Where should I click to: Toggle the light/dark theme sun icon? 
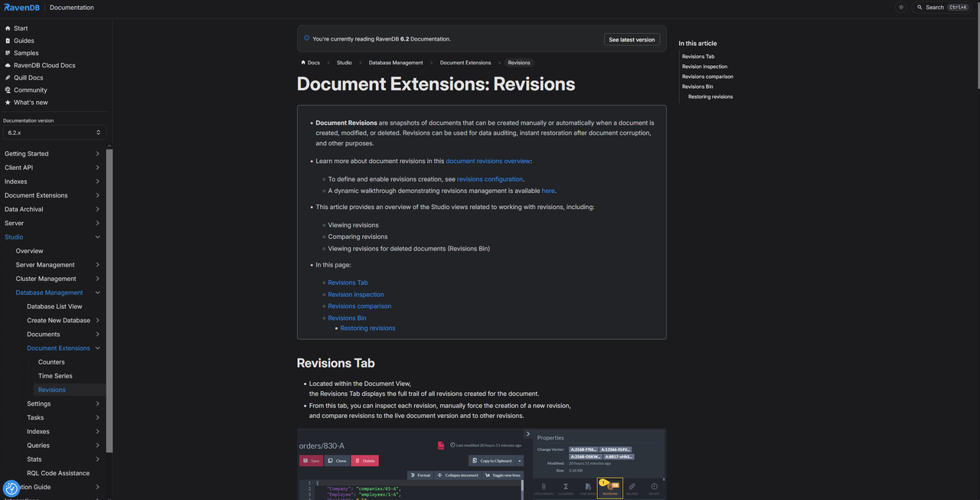tap(901, 8)
